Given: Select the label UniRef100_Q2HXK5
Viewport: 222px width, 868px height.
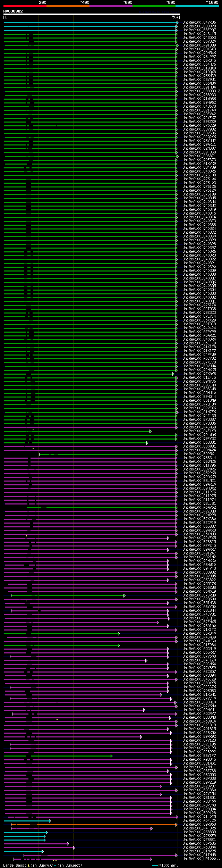Looking at the screenshot, I should [x=199, y=370].
